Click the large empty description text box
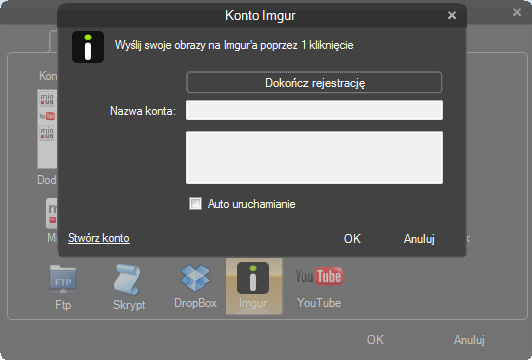The width and height of the screenshot is (532, 360). 314,157
